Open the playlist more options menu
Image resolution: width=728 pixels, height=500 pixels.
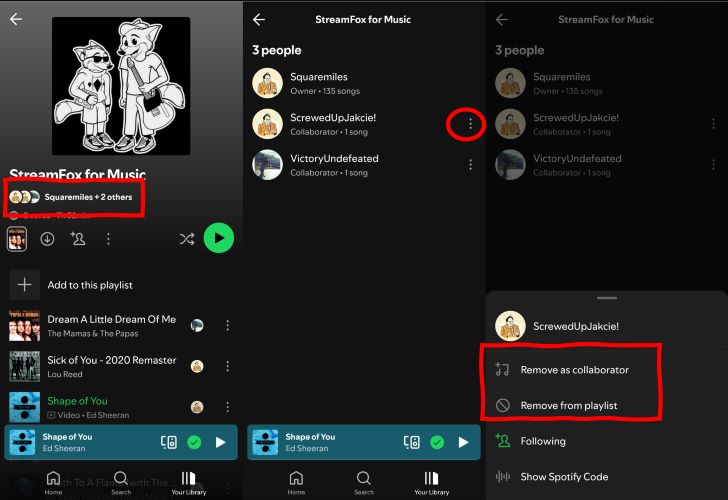(x=108, y=239)
